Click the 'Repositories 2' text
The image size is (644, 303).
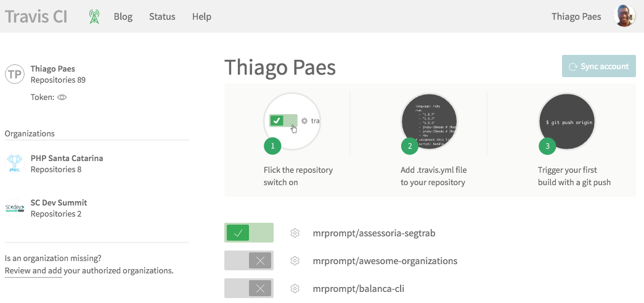coord(56,214)
